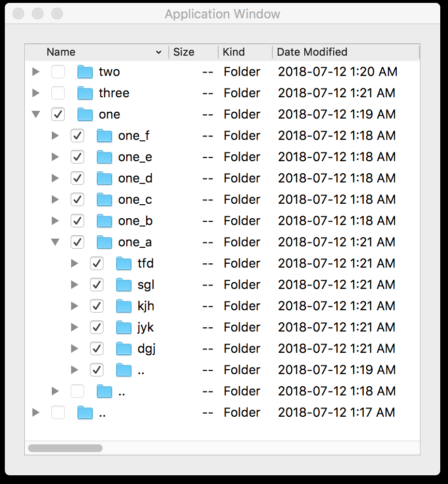448x484 pixels.
Task: Check the checkbox next to 'two'
Action: 58,71
